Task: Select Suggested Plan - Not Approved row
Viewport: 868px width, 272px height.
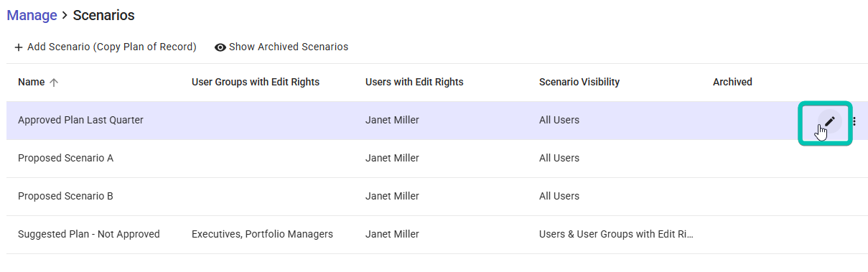Action: coord(437,235)
